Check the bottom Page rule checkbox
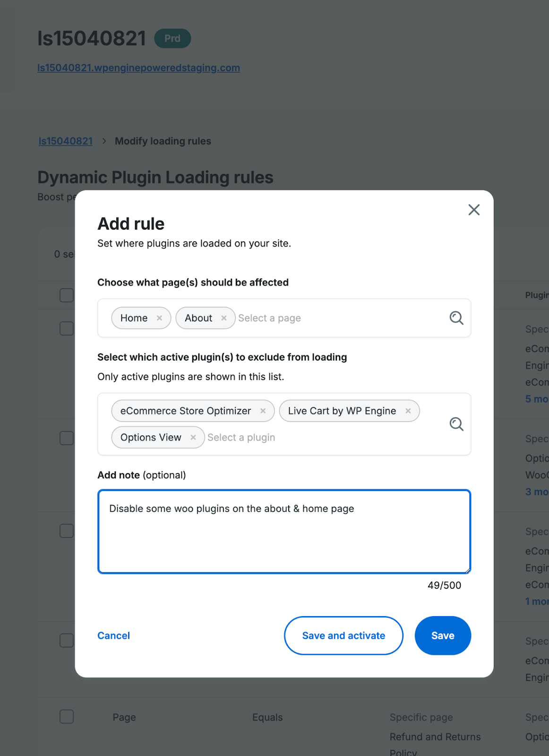 66,716
